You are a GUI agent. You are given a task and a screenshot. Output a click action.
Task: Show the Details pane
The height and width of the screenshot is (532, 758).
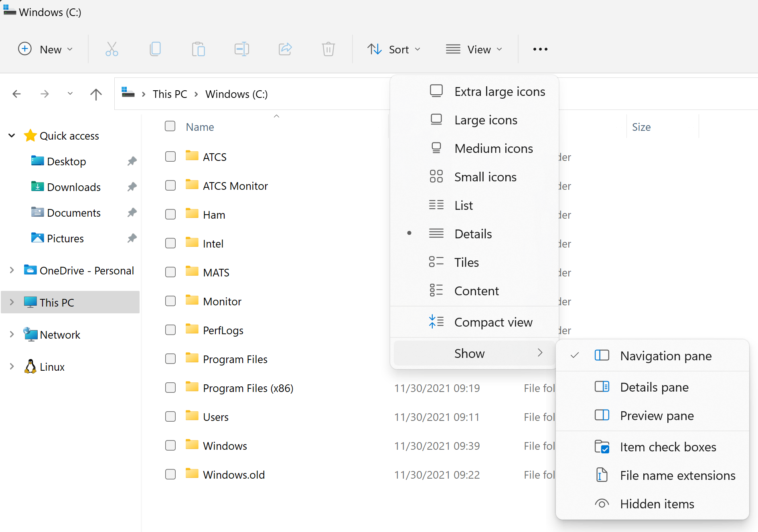[653, 387]
